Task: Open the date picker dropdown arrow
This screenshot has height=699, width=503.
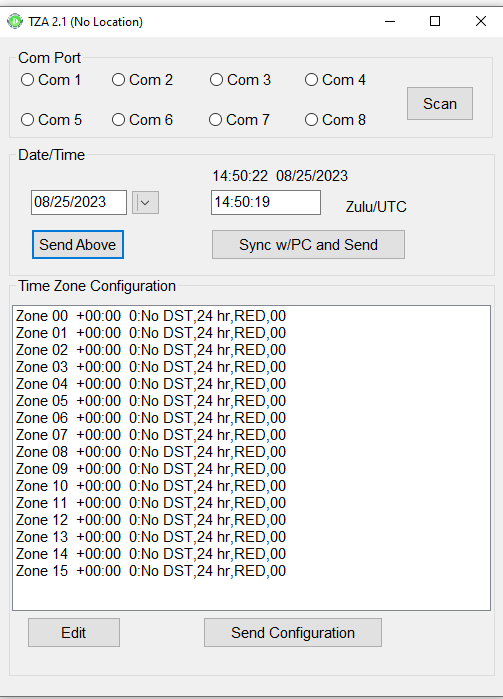Action: click(x=145, y=203)
